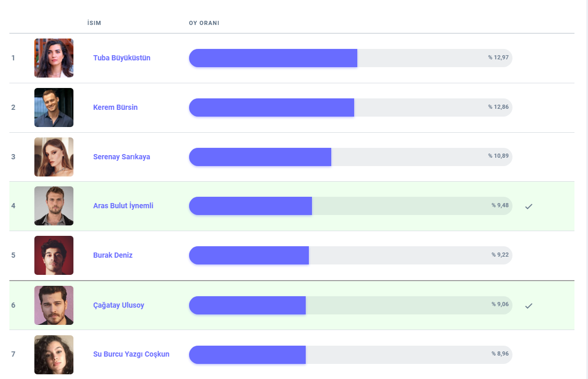This screenshot has width=588, height=379.
Task: Click checkmark icon on Çağatay Ulusoy row
Action: 529,306
